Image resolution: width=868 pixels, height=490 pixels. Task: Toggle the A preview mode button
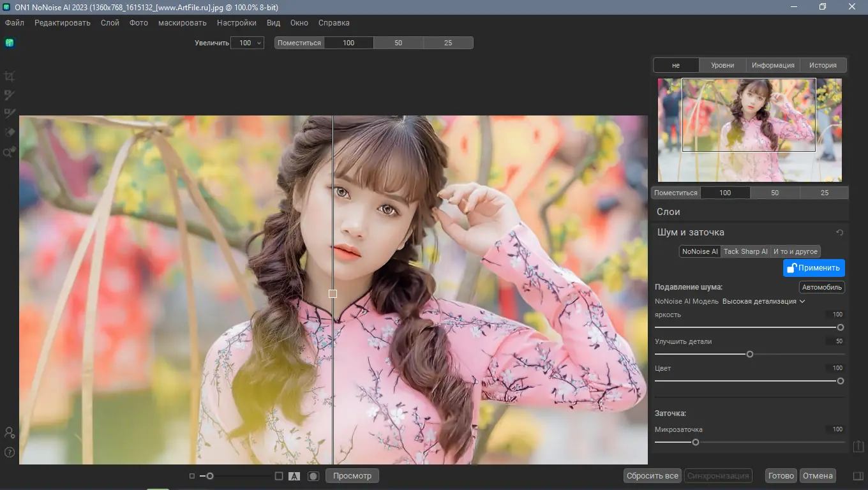tap(294, 476)
